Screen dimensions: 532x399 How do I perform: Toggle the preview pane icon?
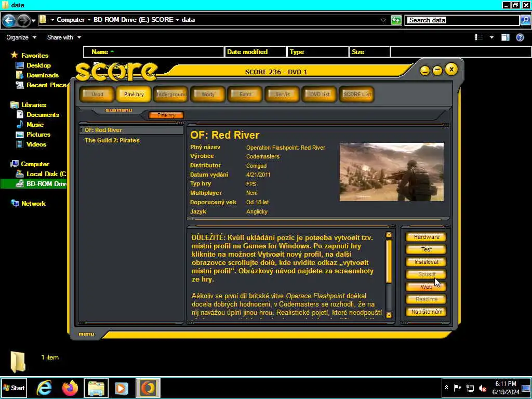[x=505, y=37]
